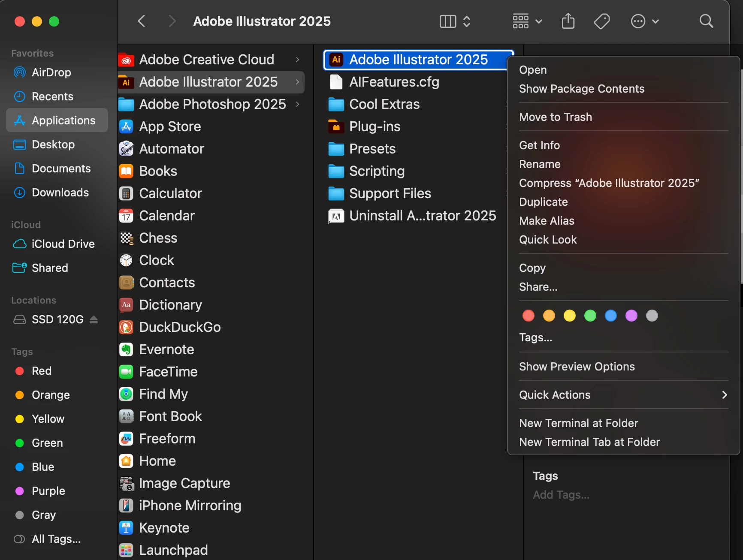Select the Keynote application
This screenshot has width=743, height=560.
[x=211, y=528]
